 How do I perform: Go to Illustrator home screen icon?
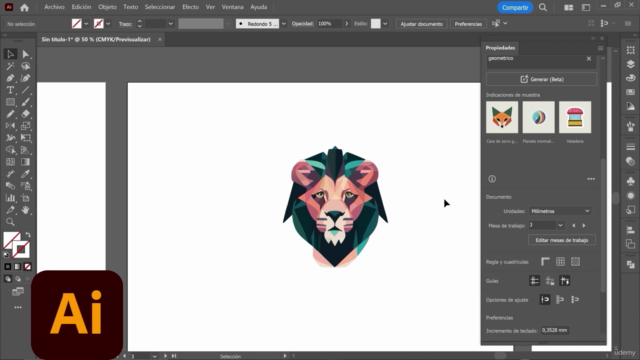[24, 7]
